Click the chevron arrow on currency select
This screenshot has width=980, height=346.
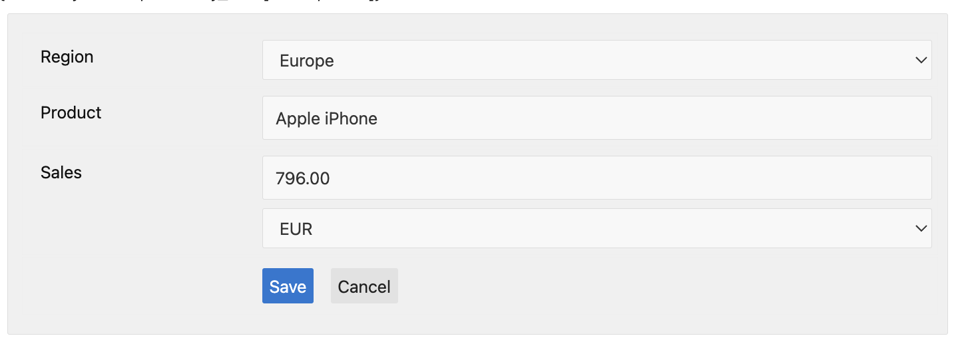point(921,229)
